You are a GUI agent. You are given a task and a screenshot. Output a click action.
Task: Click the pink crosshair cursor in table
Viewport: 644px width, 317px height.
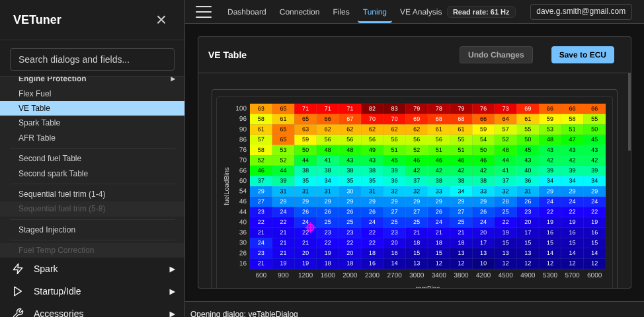click(x=310, y=227)
